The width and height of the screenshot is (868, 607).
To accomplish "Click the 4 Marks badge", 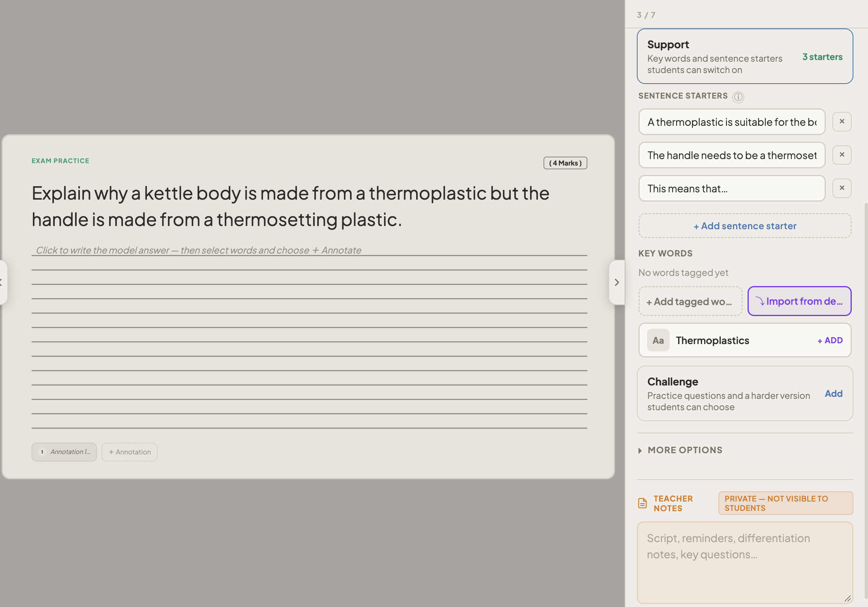I will [565, 163].
